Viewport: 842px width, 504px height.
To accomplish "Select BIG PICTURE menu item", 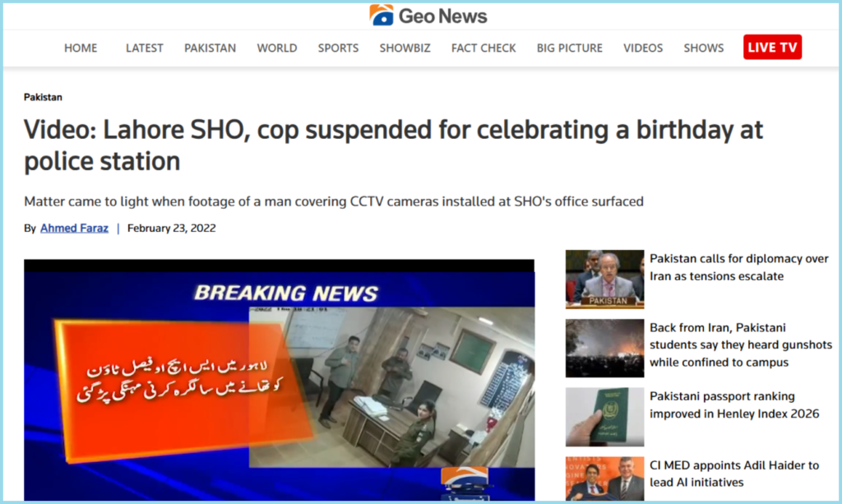I will pyautogui.click(x=570, y=48).
